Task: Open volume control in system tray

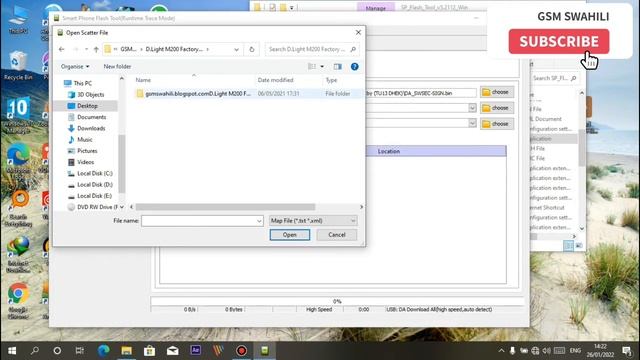Action: click(547, 351)
